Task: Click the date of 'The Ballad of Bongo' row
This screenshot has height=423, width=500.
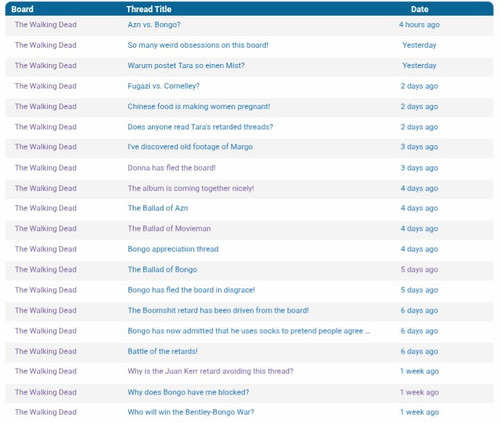Action: click(419, 269)
